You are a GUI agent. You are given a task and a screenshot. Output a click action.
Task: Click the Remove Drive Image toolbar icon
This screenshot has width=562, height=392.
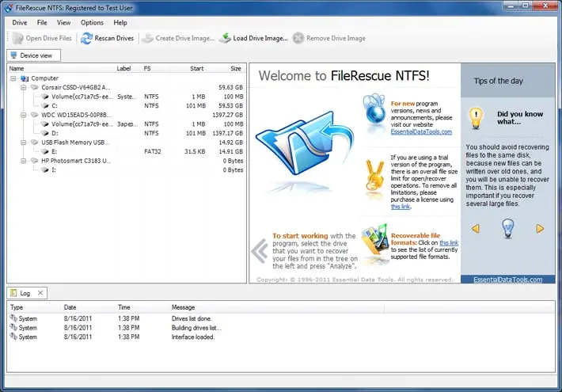[x=298, y=38]
